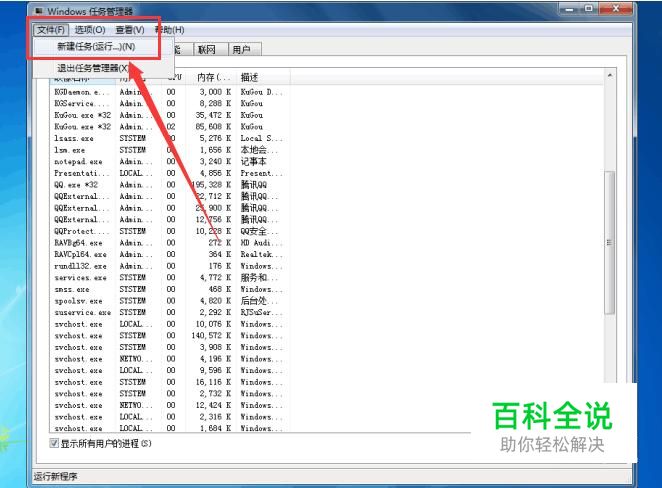Select QQExternal row using 12,756 K
The image size is (662, 488).
coord(169,220)
